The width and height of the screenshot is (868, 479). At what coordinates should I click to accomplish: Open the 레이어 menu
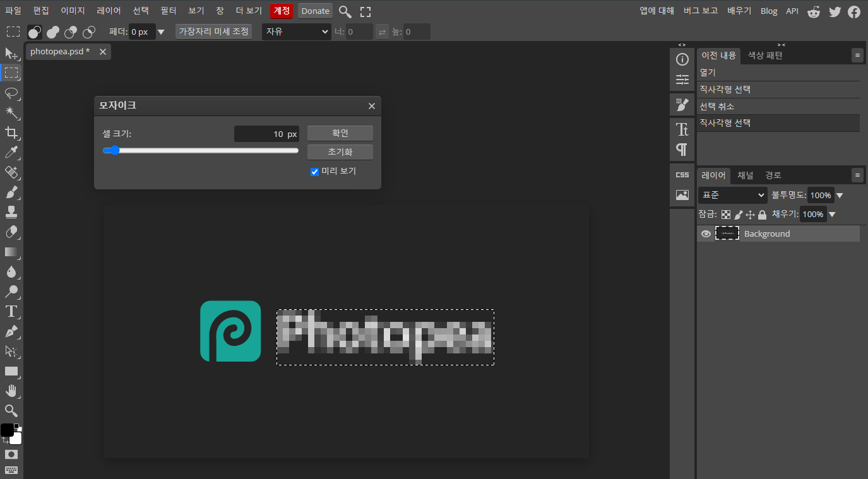point(109,11)
